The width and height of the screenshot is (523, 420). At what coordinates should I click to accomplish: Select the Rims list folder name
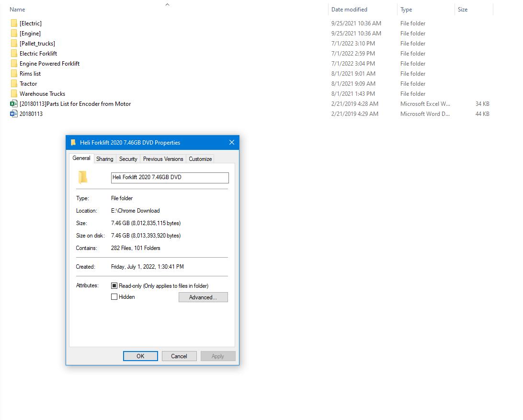pyautogui.click(x=30, y=74)
